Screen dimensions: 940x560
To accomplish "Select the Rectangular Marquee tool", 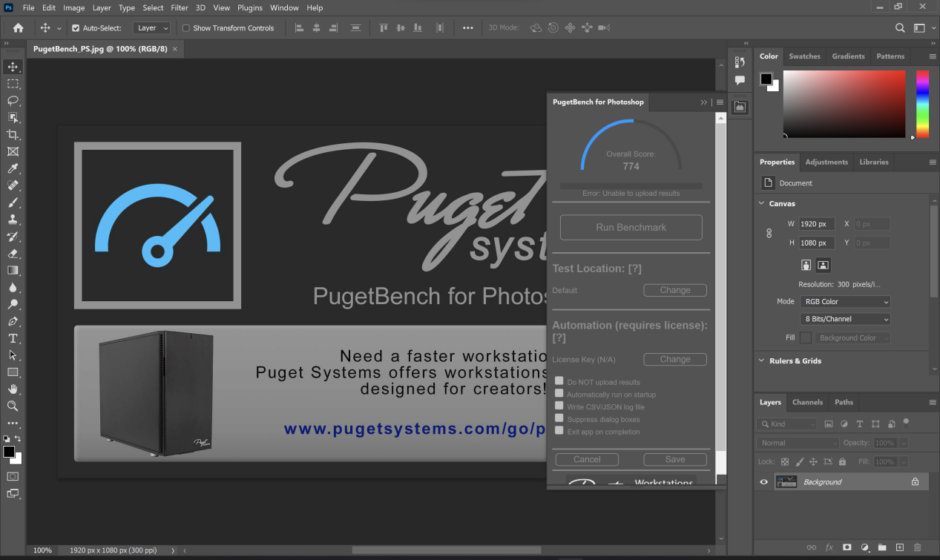I will (x=13, y=84).
